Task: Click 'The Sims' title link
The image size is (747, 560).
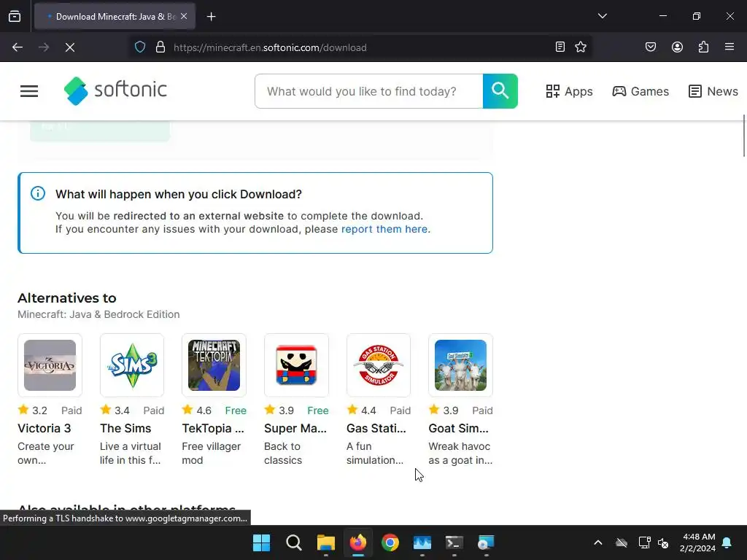Action: click(125, 428)
